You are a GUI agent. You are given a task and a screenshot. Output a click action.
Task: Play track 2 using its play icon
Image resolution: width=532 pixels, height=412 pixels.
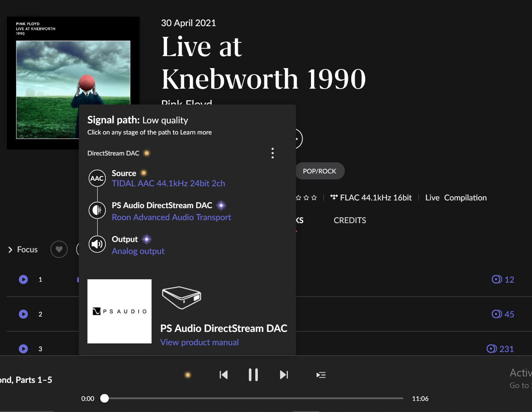(x=24, y=314)
